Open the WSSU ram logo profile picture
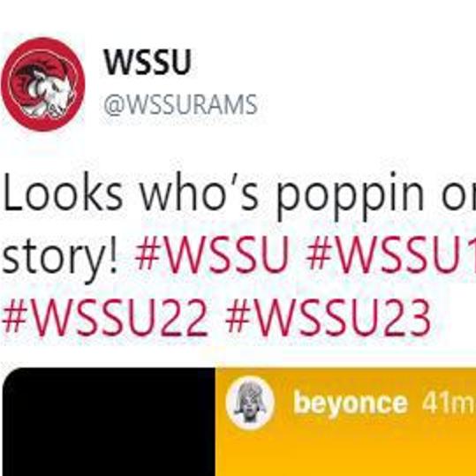 (x=43, y=84)
